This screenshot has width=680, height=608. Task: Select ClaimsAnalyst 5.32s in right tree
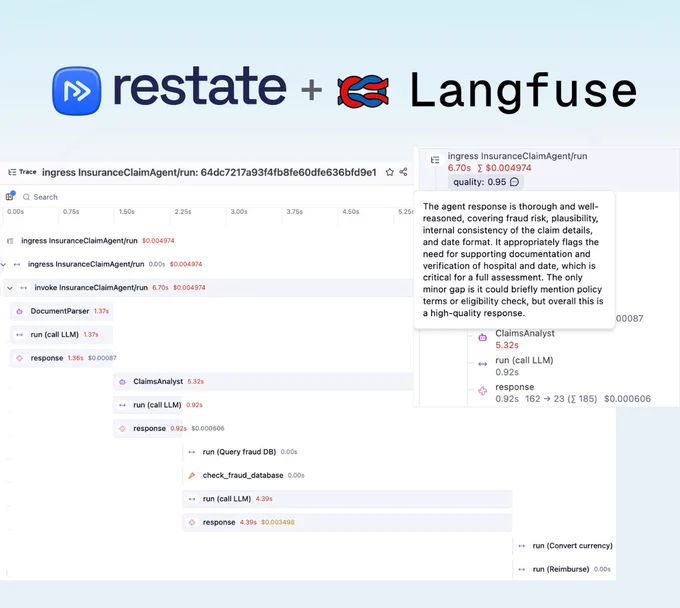click(525, 339)
